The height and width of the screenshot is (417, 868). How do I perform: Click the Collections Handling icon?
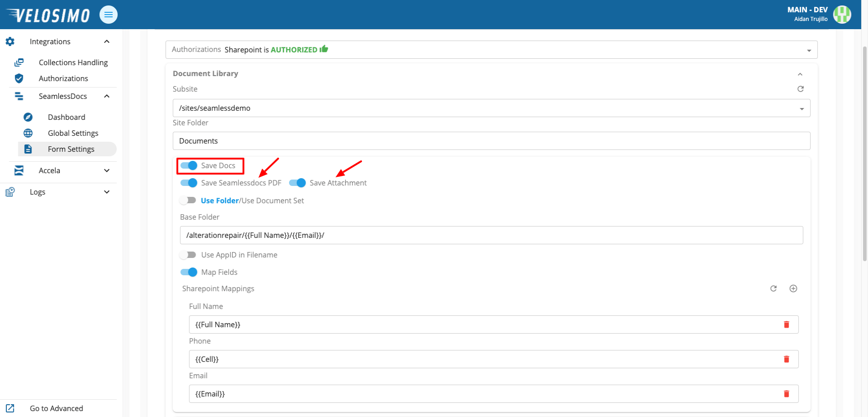pos(19,62)
